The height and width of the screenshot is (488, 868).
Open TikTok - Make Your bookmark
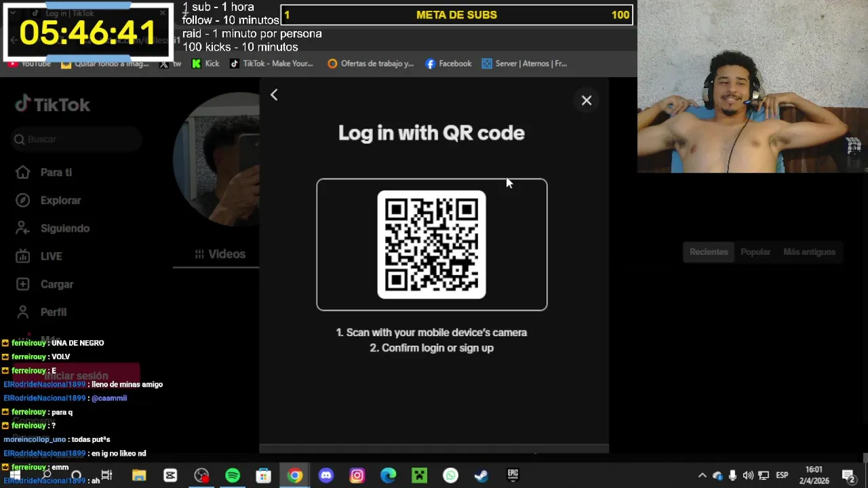coord(271,64)
